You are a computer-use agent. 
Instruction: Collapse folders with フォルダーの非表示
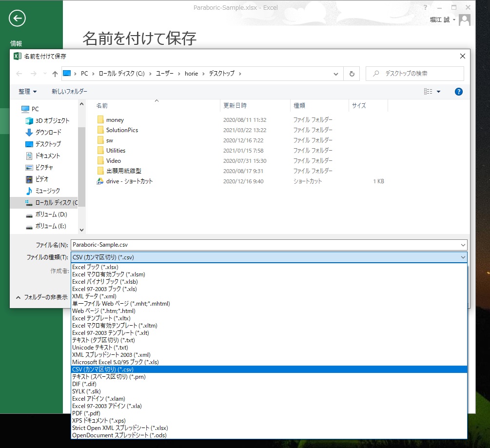42,297
